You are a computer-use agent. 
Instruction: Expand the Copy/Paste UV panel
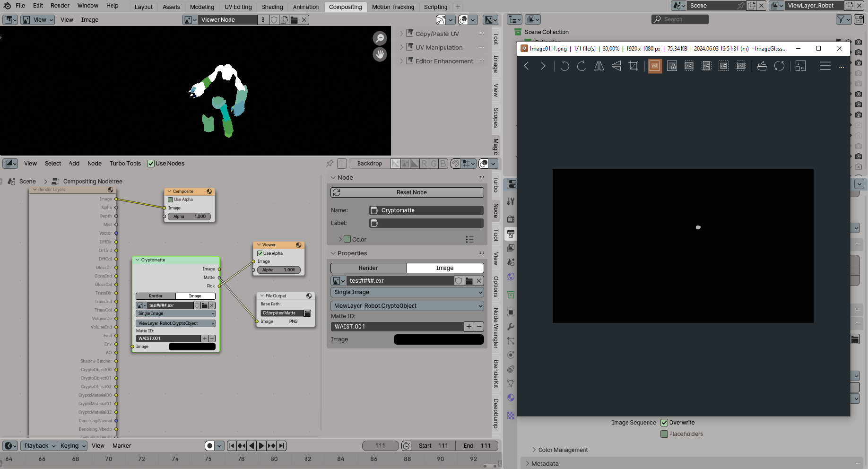point(437,34)
